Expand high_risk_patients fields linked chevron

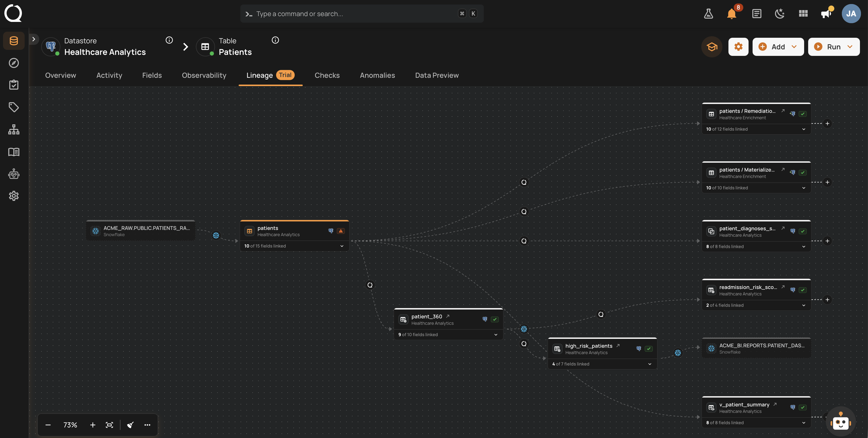650,364
